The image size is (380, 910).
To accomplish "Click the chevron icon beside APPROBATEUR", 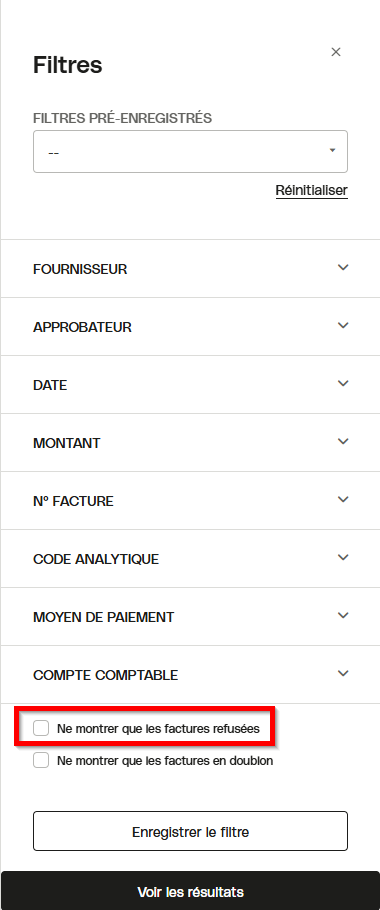I will point(343,326).
